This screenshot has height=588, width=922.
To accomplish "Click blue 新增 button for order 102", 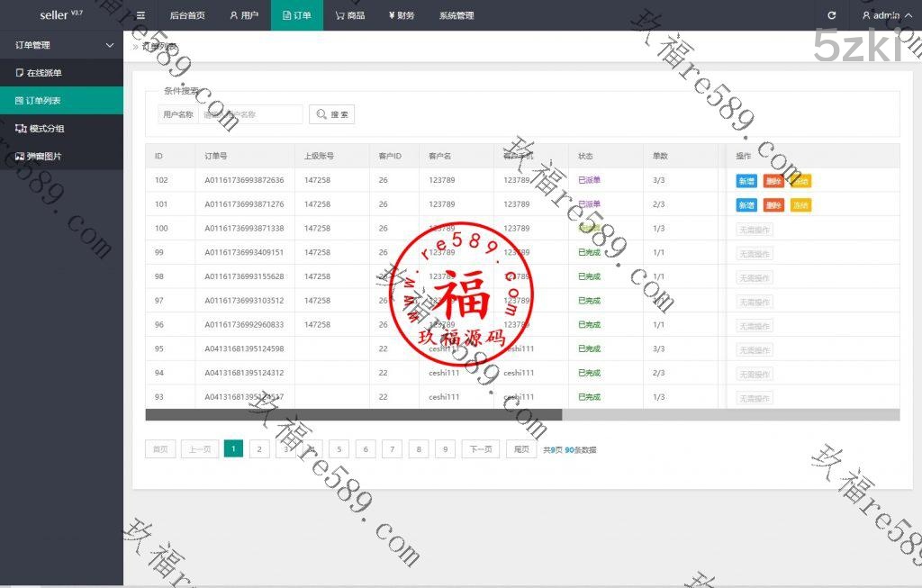I will pos(746,181).
